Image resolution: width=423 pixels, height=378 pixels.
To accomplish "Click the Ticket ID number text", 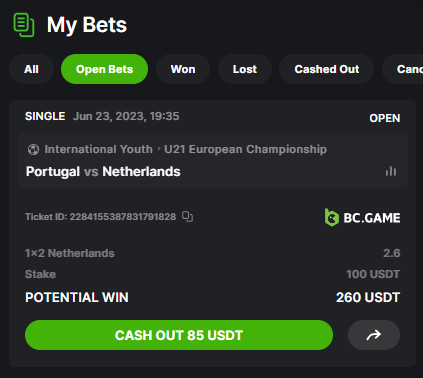I will click(x=100, y=217).
